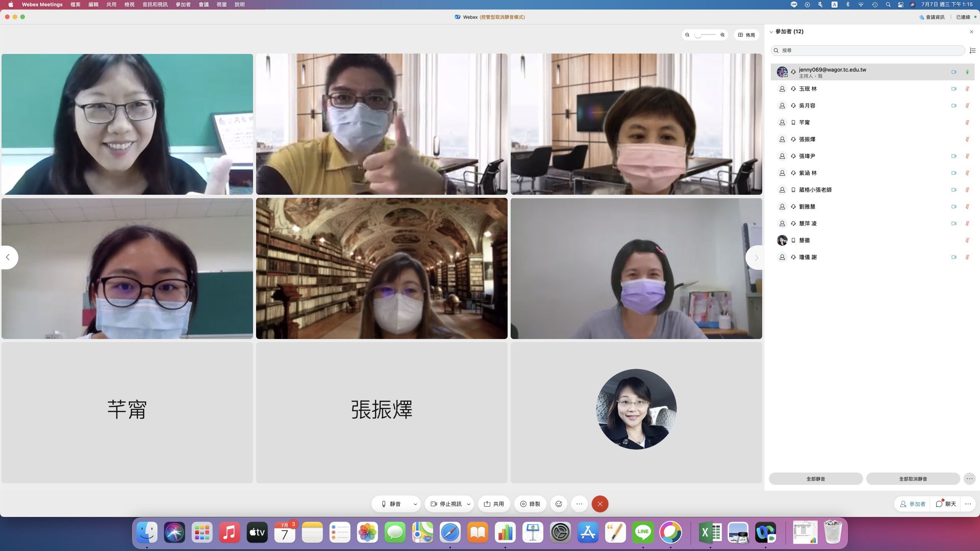
Task: Go to next video page arrow
Action: [x=756, y=258]
